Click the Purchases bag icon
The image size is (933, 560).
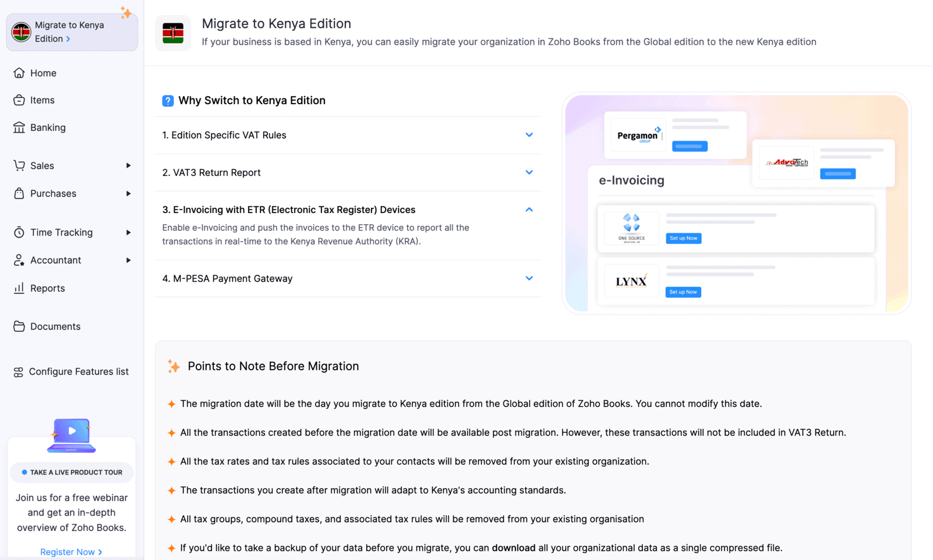(x=19, y=193)
